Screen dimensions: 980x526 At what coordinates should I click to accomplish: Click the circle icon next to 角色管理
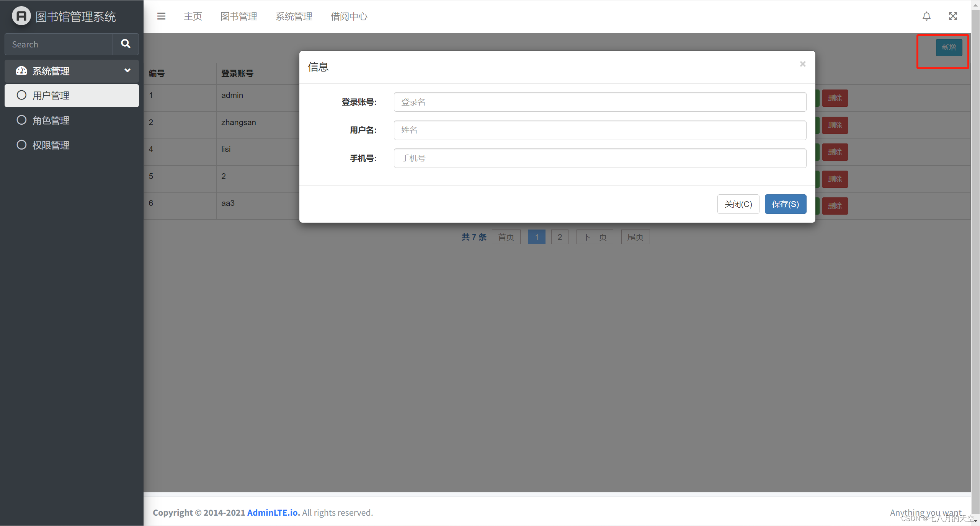[21, 120]
